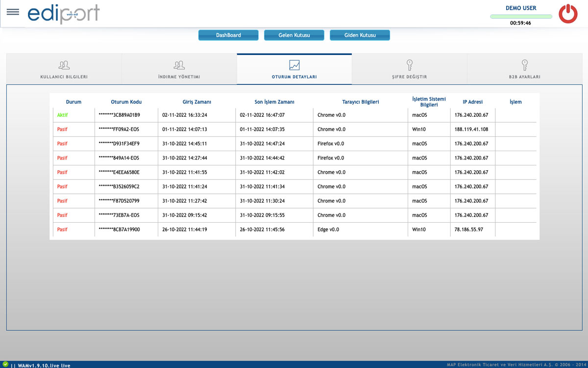Select session code ********E4EEA6580E
This screenshot has height=368, width=588.
[119, 172]
